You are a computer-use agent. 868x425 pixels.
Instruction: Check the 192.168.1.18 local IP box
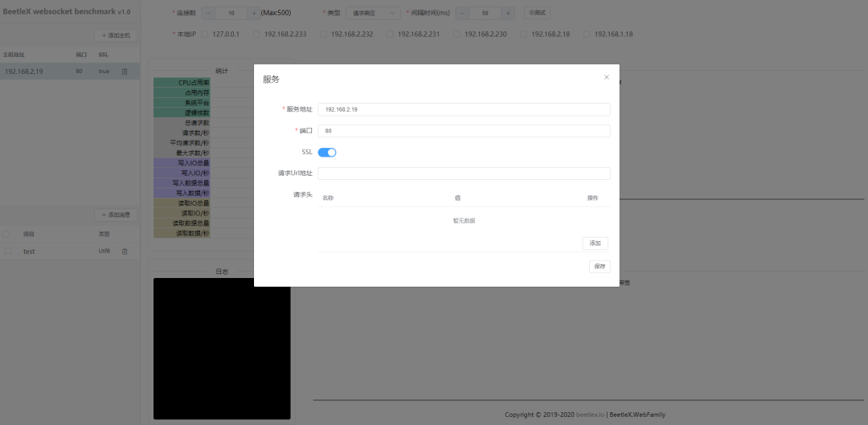[587, 35]
